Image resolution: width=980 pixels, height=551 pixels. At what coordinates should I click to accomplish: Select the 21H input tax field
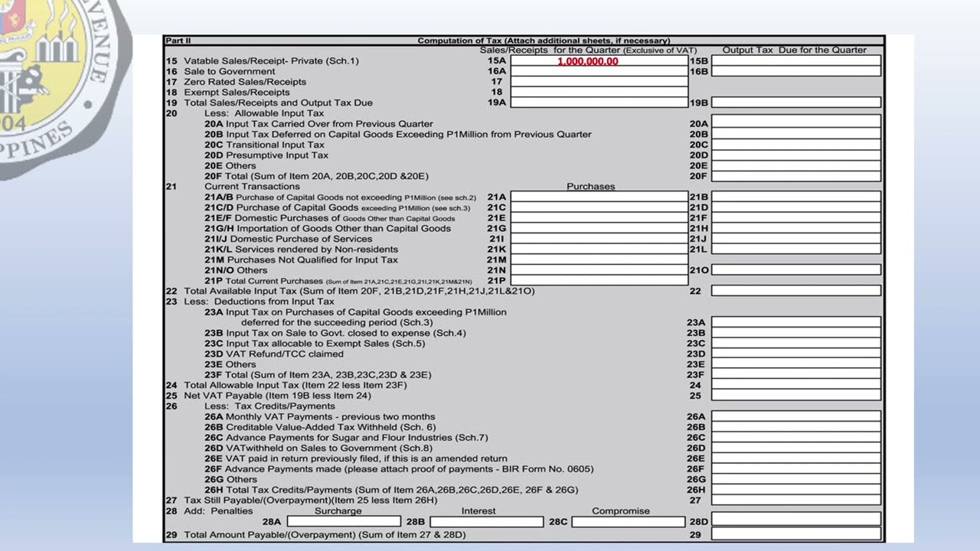tap(796, 228)
